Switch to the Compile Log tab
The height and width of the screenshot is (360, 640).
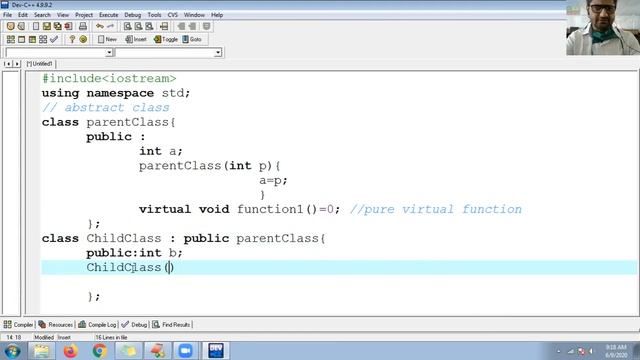pos(98,325)
